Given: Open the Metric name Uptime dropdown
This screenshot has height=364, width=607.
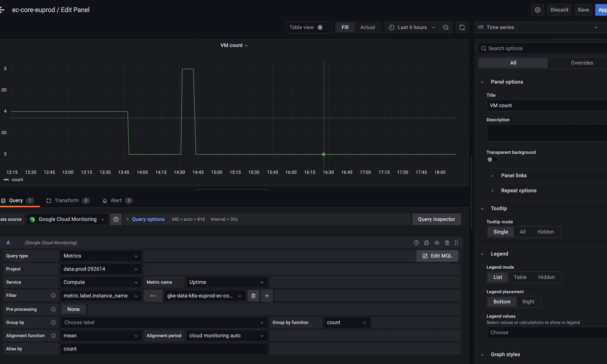Looking at the screenshot, I should click(227, 282).
